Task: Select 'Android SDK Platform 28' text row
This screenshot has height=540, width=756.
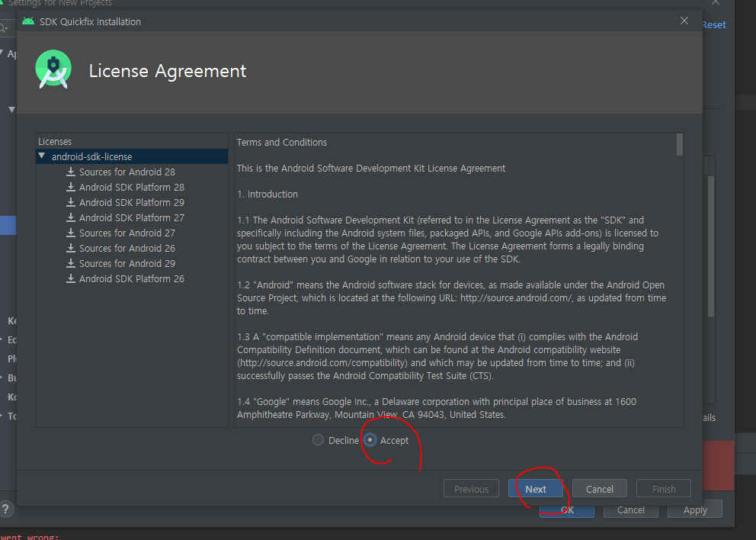Action: pyautogui.click(x=132, y=187)
